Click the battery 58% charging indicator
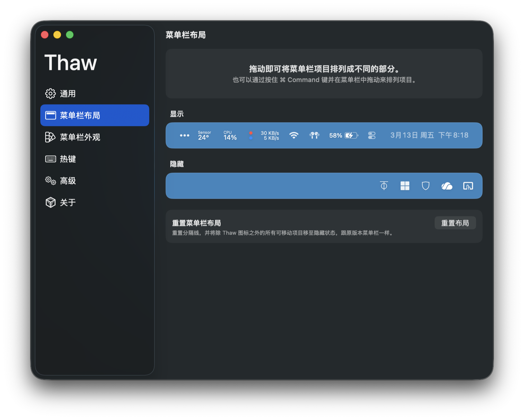Image resolution: width=524 pixels, height=420 pixels. (343, 136)
